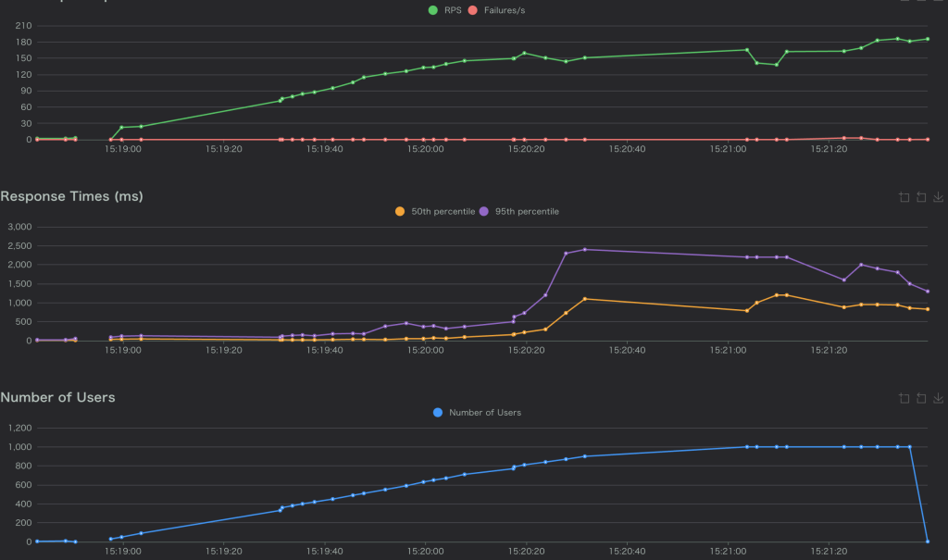948x560 pixels.
Task: Download Response Times chart as image
Action: coord(938,197)
